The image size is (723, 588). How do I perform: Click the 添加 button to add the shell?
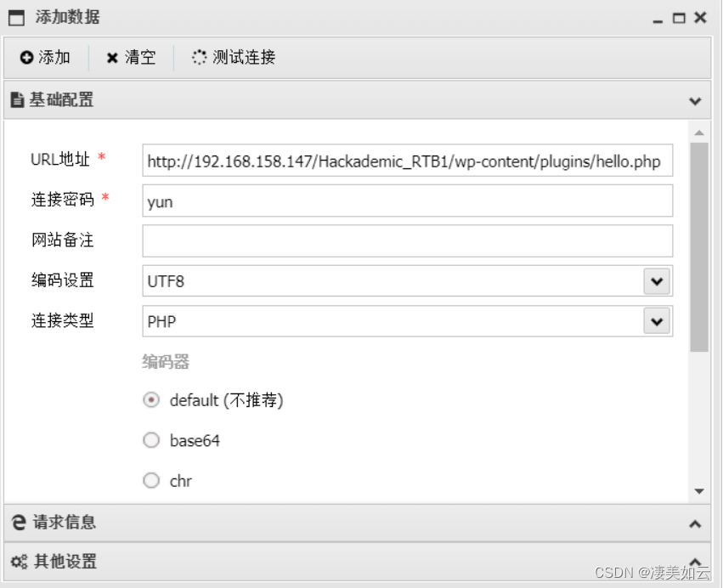pyautogui.click(x=44, y=58)
